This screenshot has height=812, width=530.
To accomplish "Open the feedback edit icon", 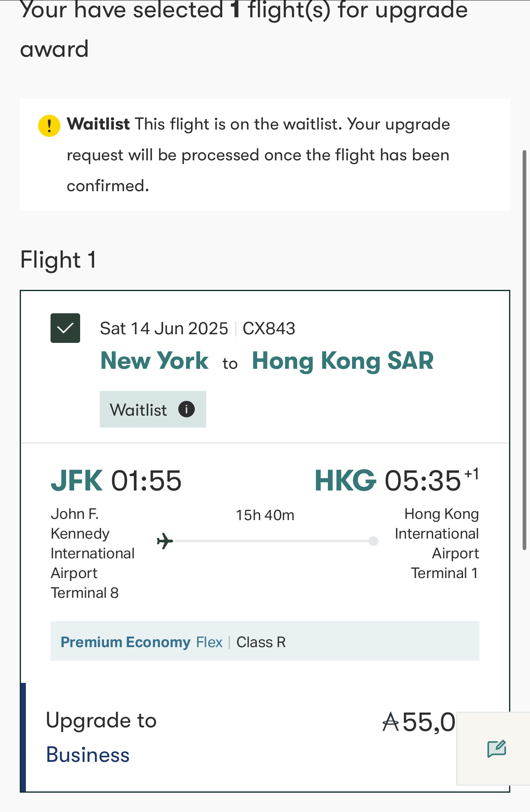I will [x=497, y=749].
